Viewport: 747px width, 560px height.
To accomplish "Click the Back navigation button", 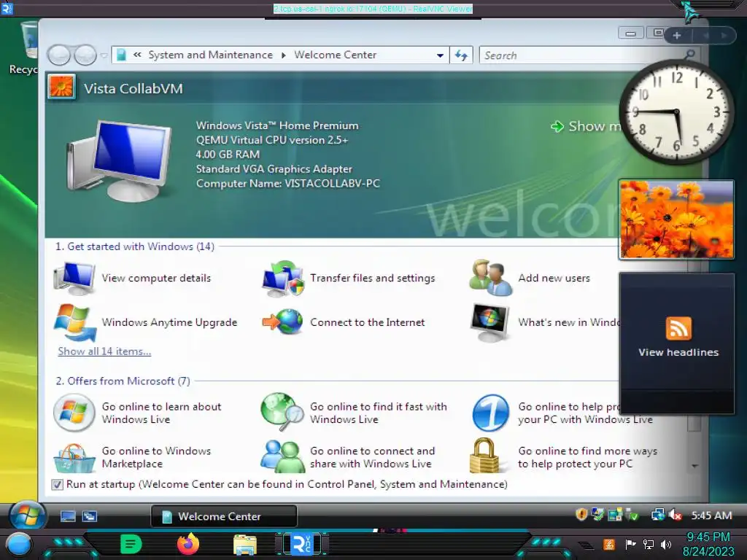I will [59, 55].
